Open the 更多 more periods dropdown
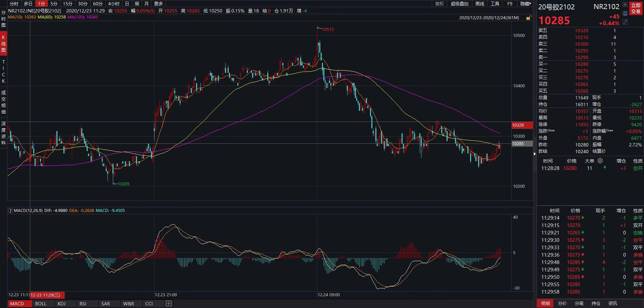This screenshot has height=308, width=644. [x=158, y=4]
